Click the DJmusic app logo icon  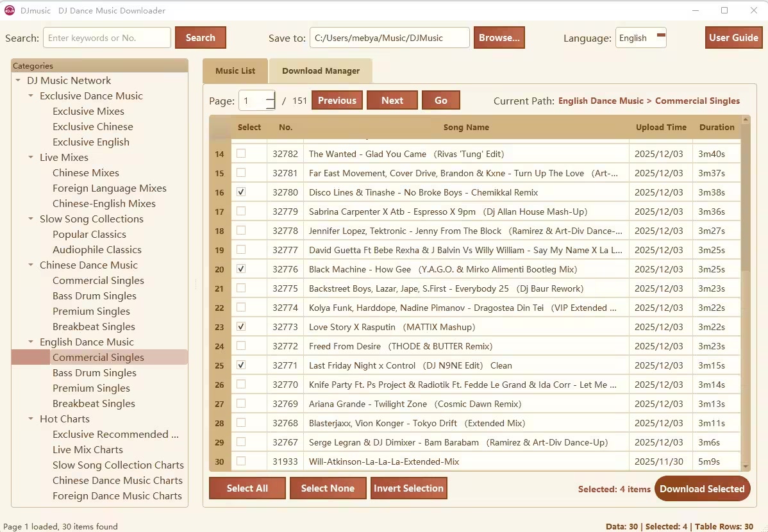click(x=10, y=10)
